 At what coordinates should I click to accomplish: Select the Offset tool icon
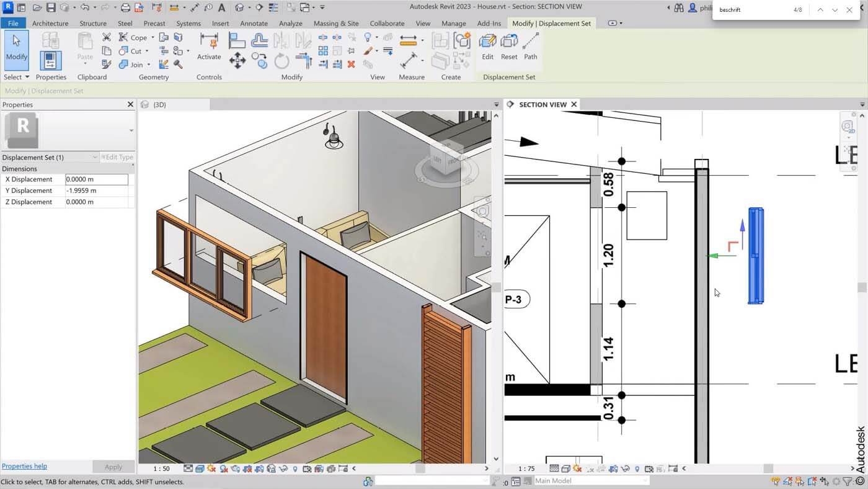[x=259, y=40]
